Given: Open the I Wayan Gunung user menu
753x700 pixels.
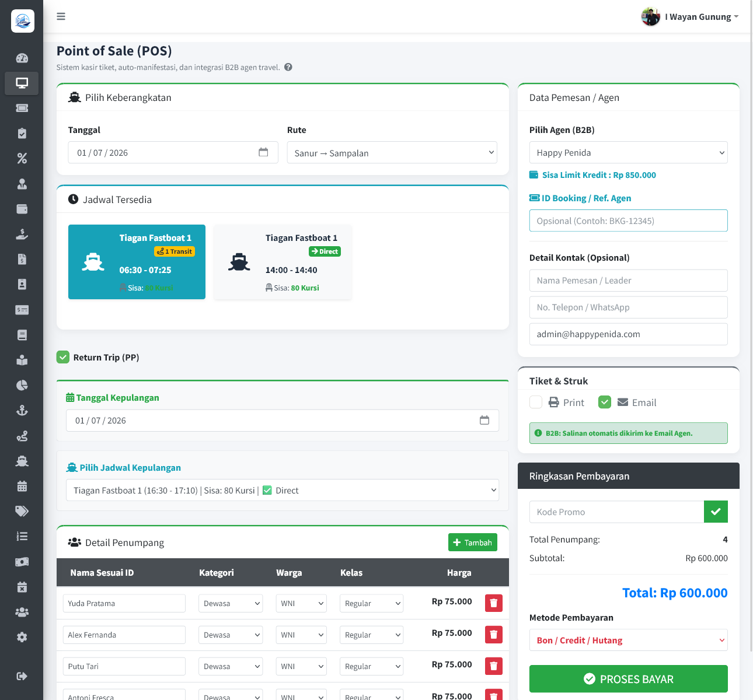Looking at the screenshot, I should click(x=690, y=17).
